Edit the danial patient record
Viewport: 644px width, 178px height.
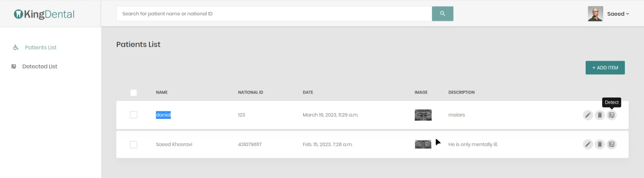588,115
